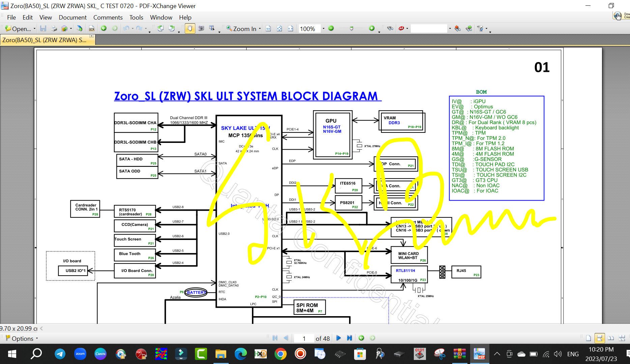Print the document with the printer icon
This screenshot has width=630, height=364.
[54, 29]
